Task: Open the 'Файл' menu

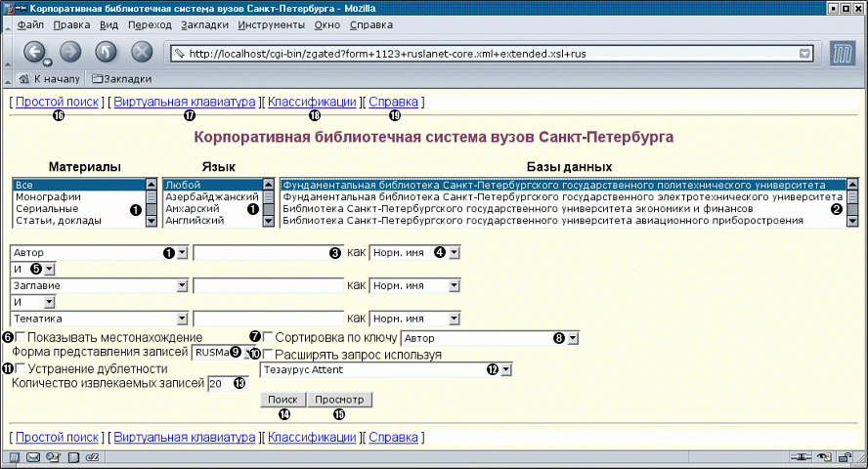Action: [30, 24]
